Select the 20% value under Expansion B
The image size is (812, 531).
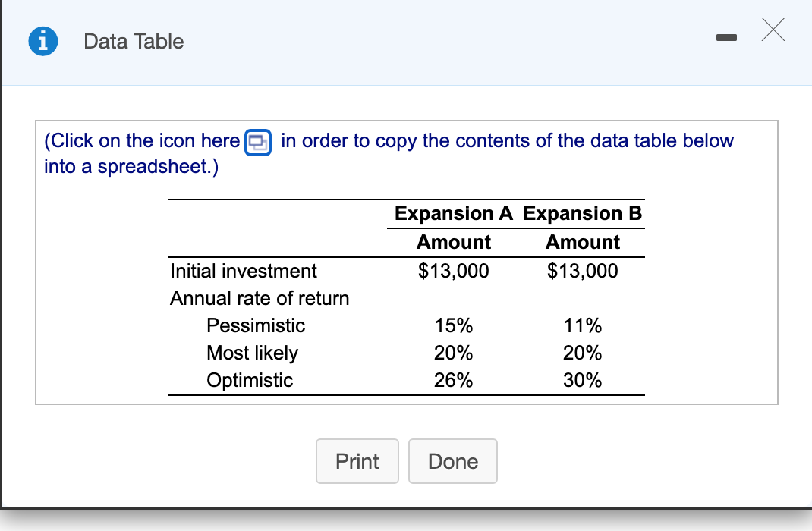click(x=582, y=353)
